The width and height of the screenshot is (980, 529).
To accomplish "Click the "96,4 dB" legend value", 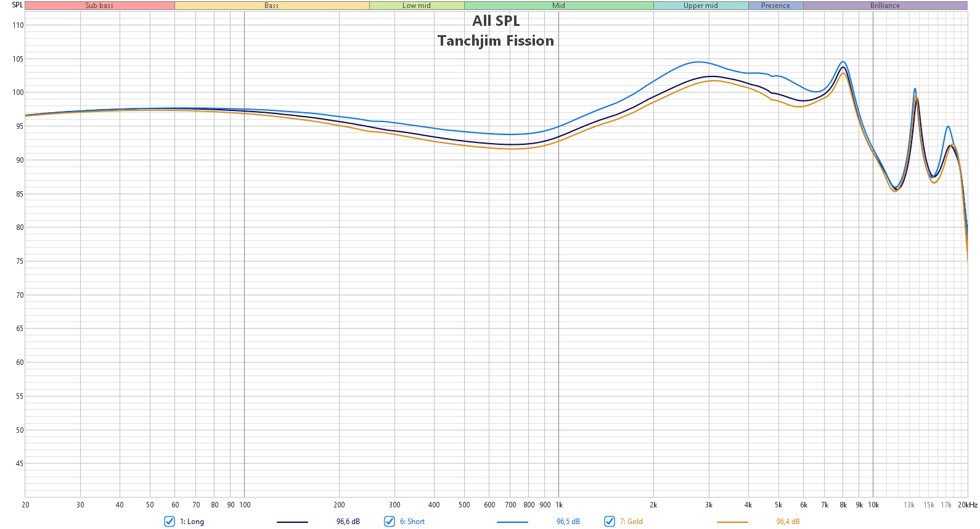I will 788,522.
